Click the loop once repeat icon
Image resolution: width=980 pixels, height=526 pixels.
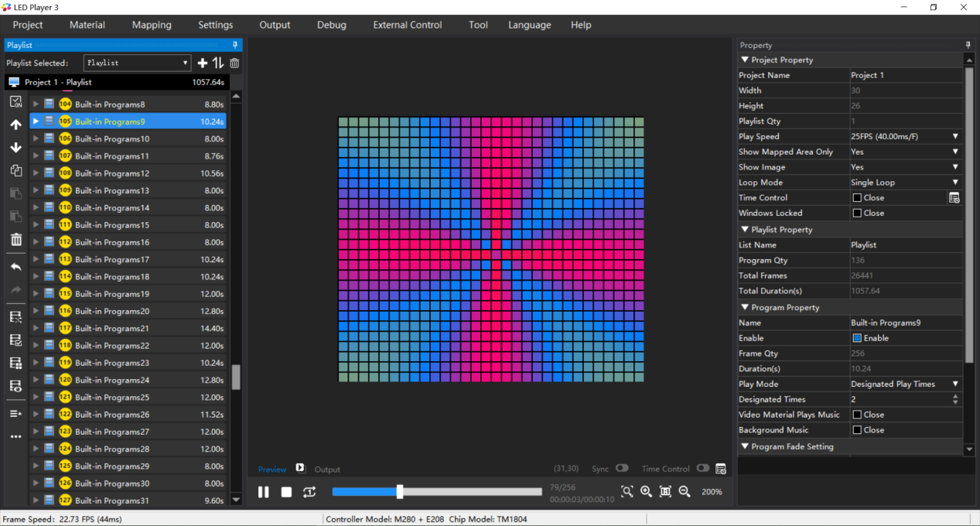[309, 492]
